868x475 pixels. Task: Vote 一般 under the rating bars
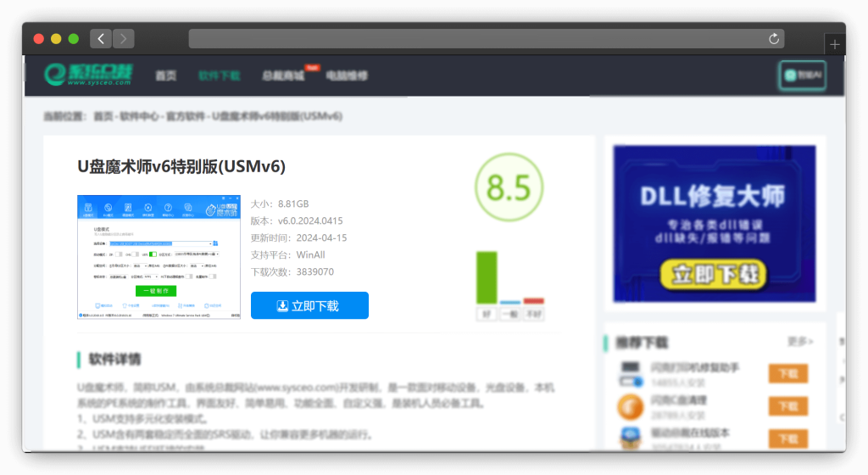point(509,315)
